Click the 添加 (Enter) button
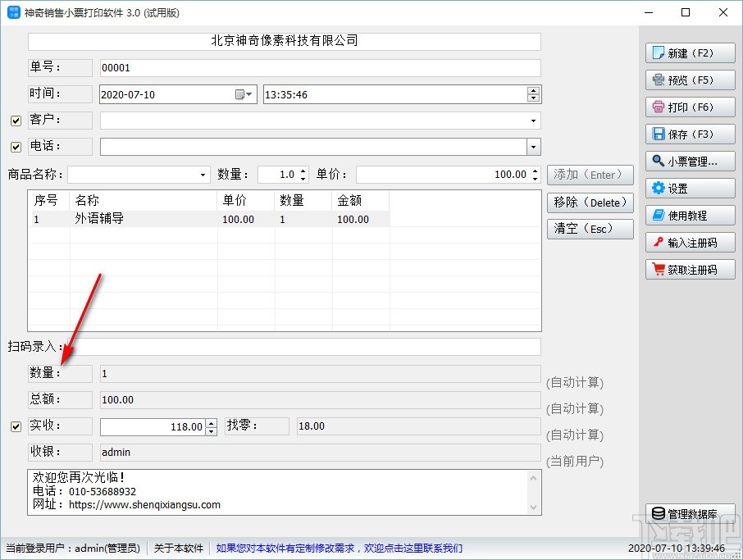 [590, 175]
